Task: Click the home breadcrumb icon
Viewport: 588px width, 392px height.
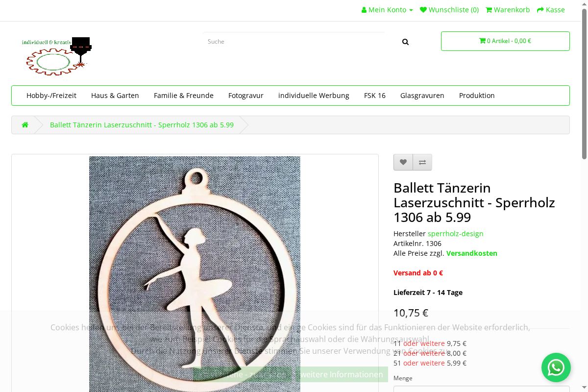Action: coord(25,125)
